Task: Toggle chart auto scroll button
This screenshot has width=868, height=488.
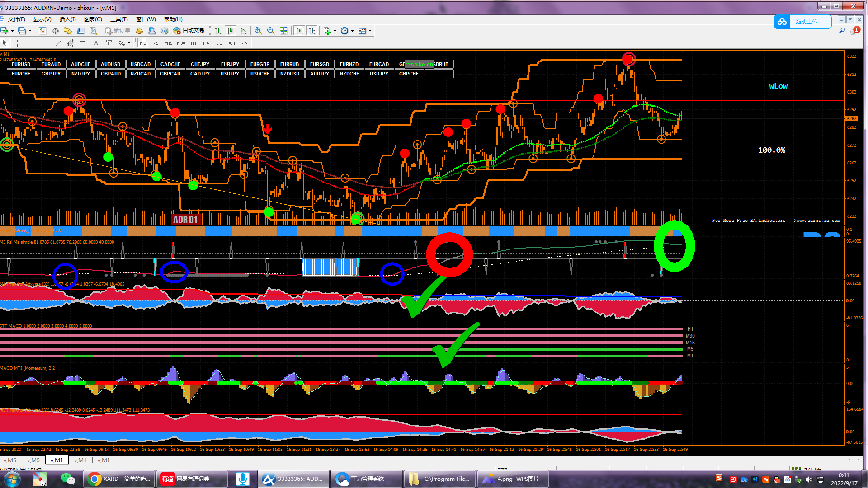Action: tap(299, 31)
